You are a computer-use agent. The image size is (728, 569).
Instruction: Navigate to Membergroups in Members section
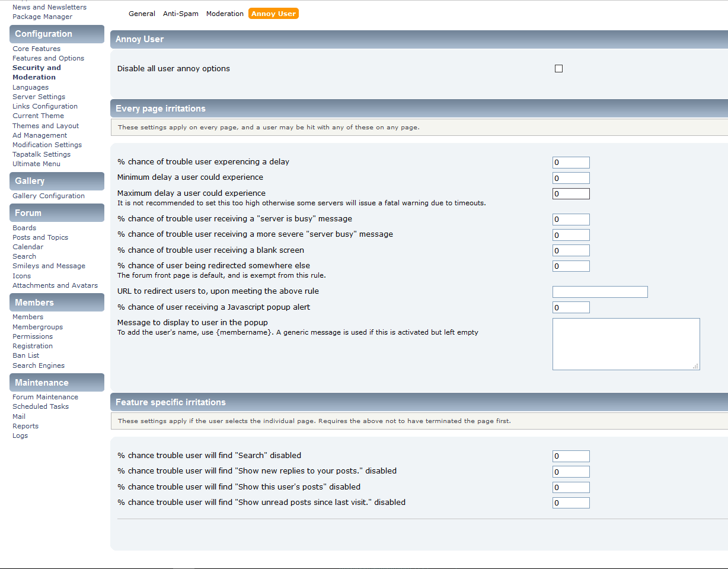[37, 327]
